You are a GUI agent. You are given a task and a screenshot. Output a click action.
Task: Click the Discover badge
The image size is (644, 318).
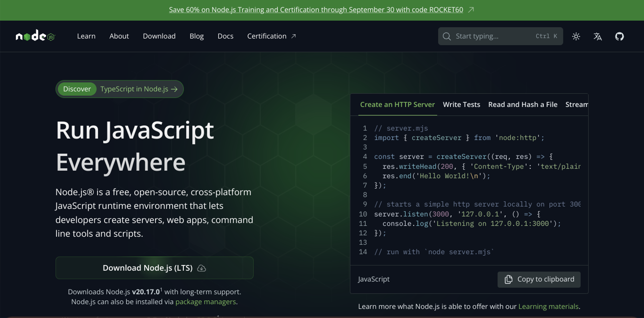tap(77, 89)
